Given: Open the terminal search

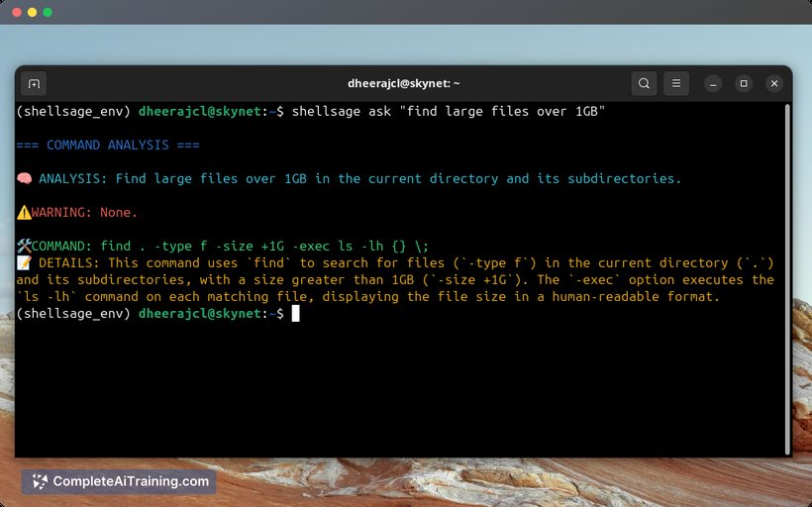Looking at the screenshot, I should pos(644,83).
